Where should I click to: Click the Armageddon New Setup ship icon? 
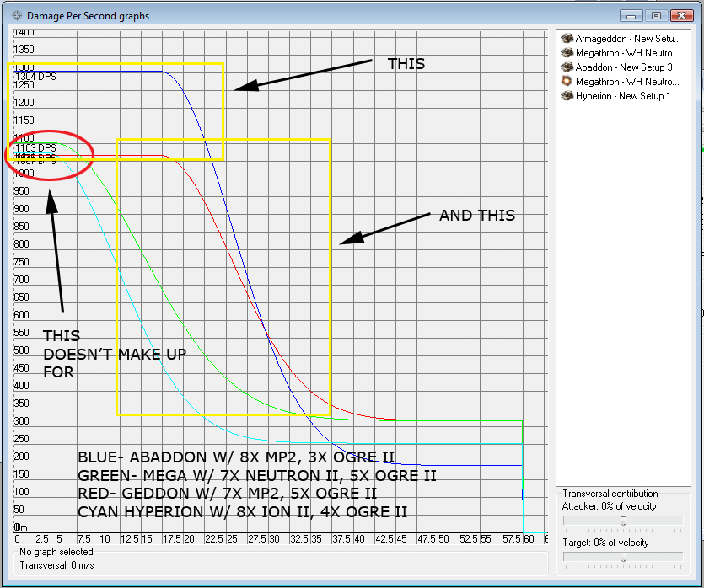click(x=567, y=39)
